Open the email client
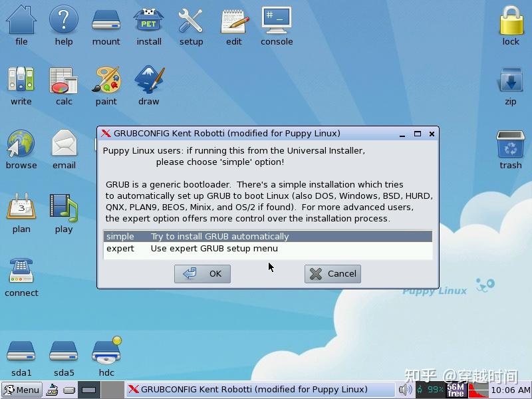532x399 pixels. 63,145
